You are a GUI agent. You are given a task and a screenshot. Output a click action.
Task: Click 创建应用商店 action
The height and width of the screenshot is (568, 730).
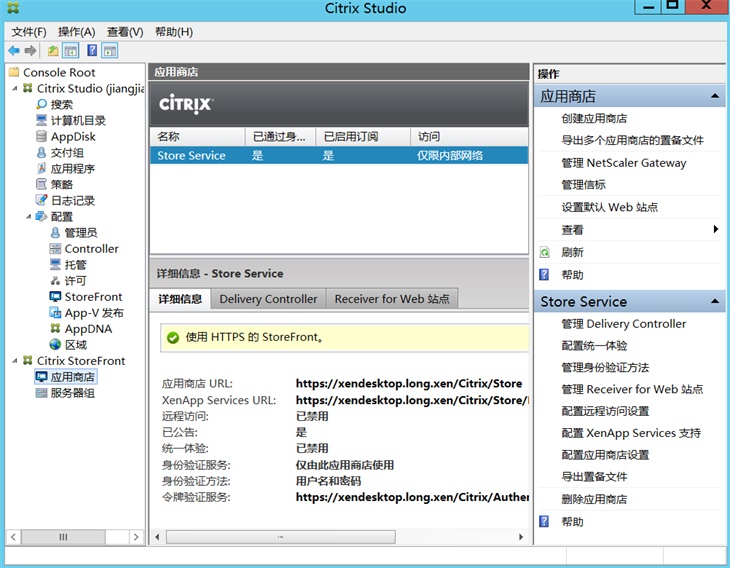(x=594, y=118)
